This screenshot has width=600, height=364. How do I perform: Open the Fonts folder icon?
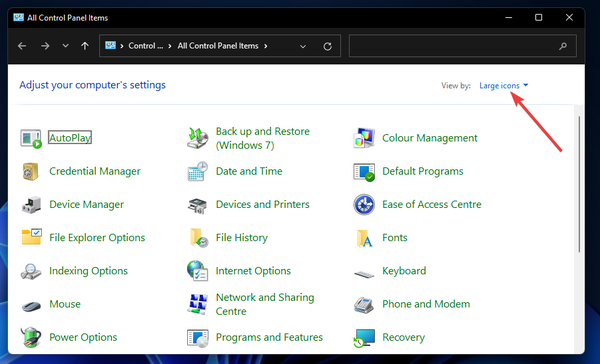[364, 238]
